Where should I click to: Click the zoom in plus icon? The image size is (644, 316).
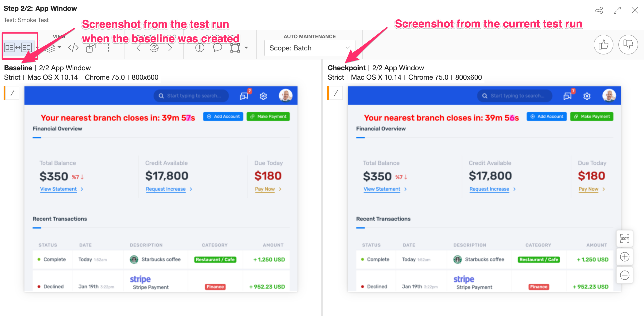click(x=624, y=257)
